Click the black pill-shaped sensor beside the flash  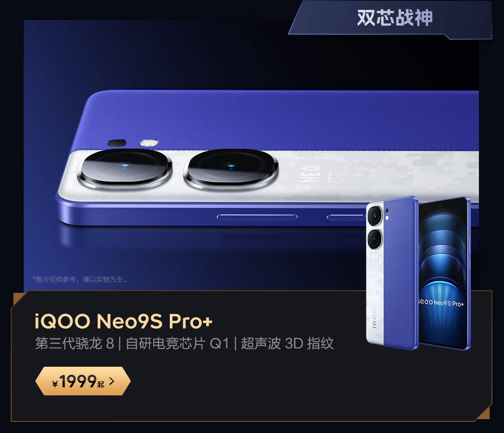[116, 143]
